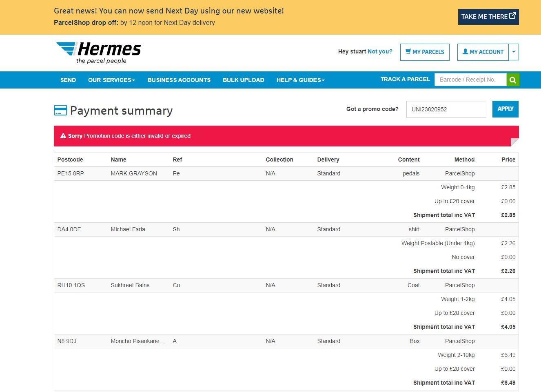
Task: Click the 'Not you?' link
Action: (380, 51)
